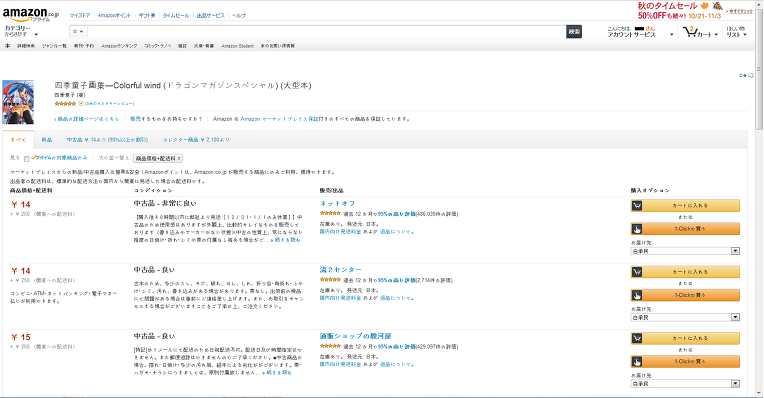Click the Amazon.co.jp logo
The image size is (764, 398).
tap(31, 14)
